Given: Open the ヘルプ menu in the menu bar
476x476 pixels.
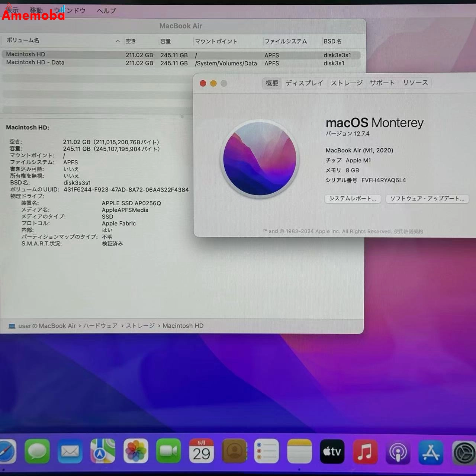Looking at the screenshot, I should [106, 10].
